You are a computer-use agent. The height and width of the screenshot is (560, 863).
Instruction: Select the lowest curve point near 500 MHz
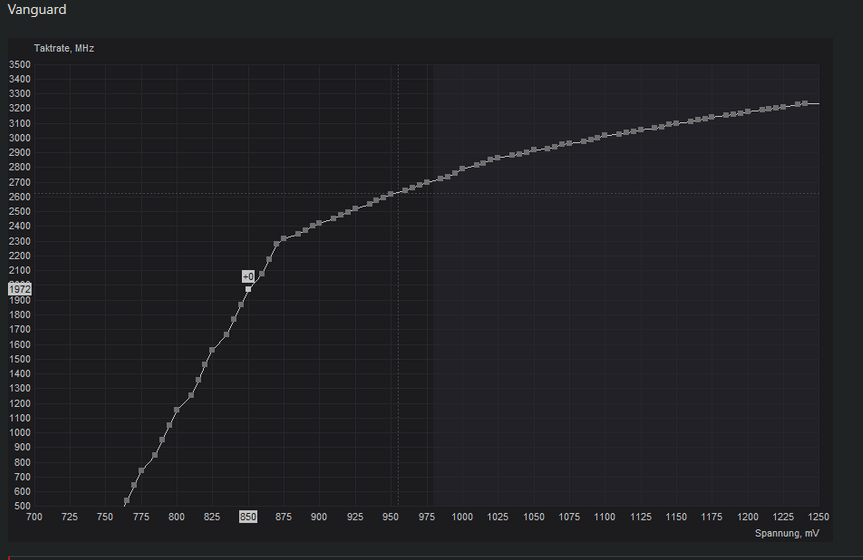(x=127, y=501)
